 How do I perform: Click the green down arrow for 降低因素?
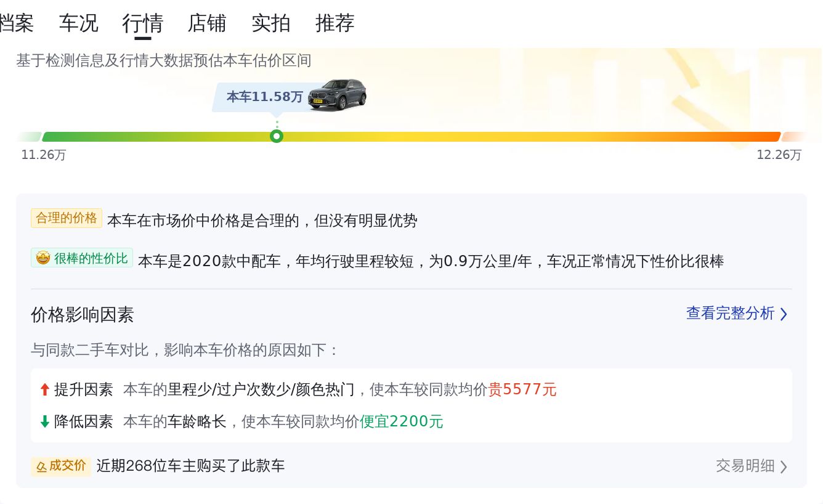tap(44, 421)
